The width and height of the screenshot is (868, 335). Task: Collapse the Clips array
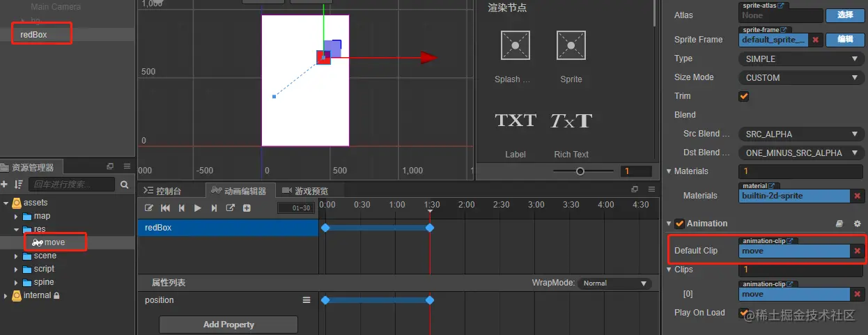click(669, 270)
